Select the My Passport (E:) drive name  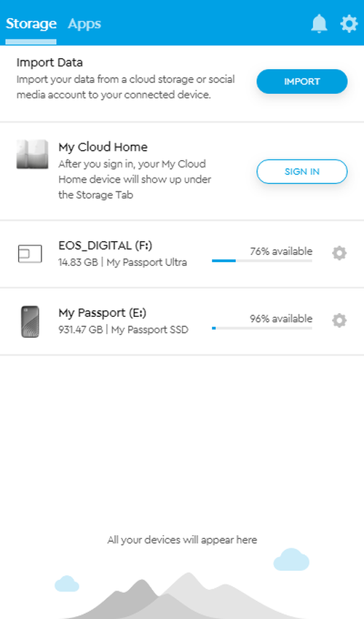click(x=102, y=313)
